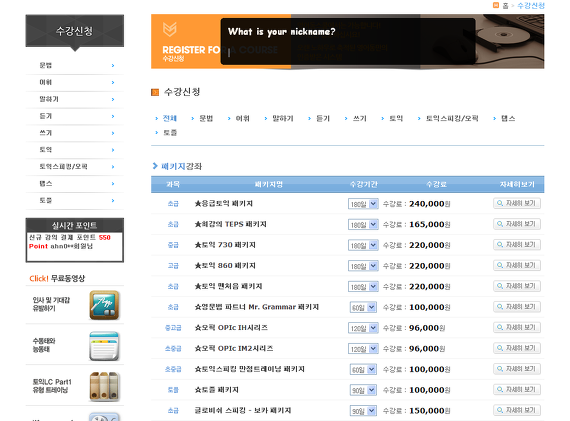570x421 pixels.
Task: Go to home via the breadcrumb home icon
Action: [x=496, y=5]
